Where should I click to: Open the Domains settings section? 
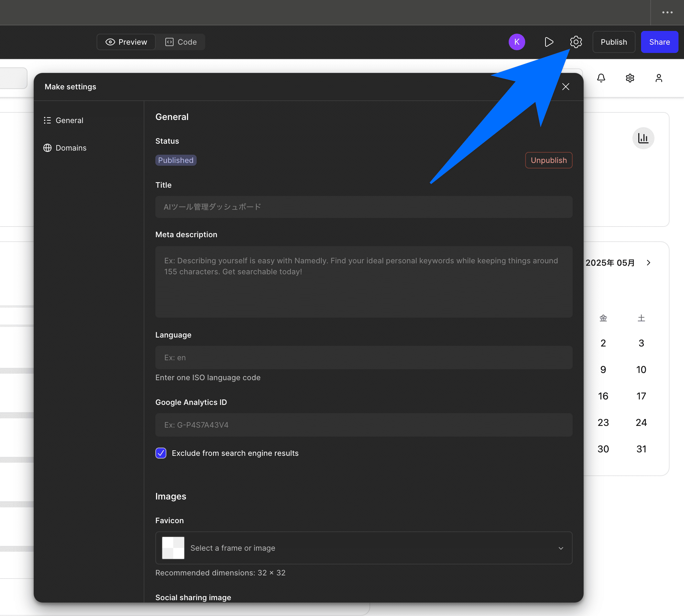(71, 148)
